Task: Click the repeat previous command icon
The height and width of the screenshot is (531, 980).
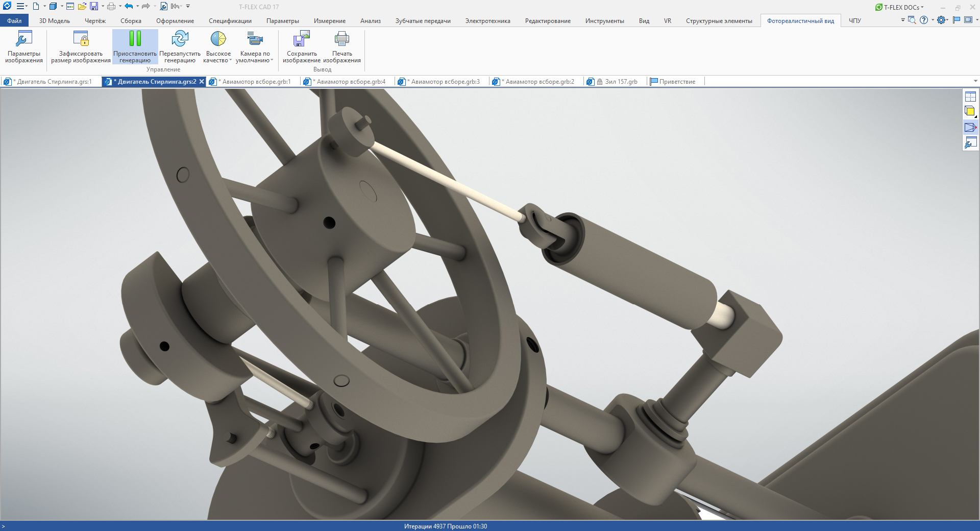Action: pos(176,6)
